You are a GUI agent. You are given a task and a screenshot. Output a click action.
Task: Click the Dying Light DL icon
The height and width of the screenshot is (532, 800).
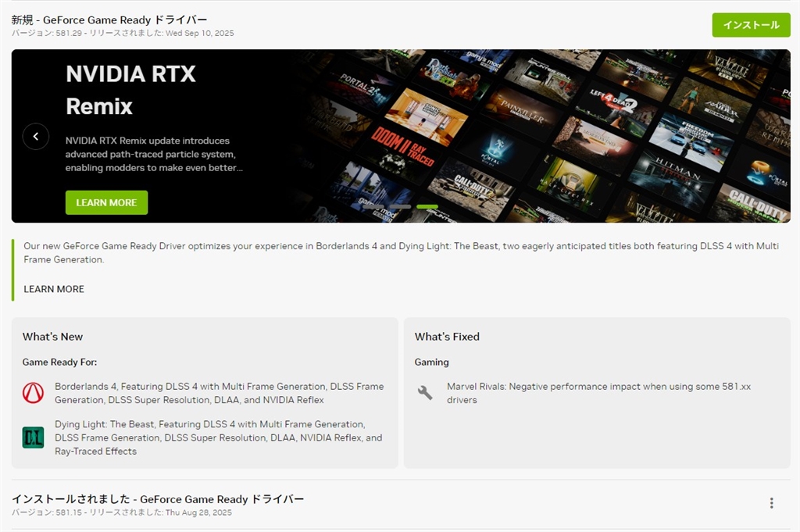(33, 437)
